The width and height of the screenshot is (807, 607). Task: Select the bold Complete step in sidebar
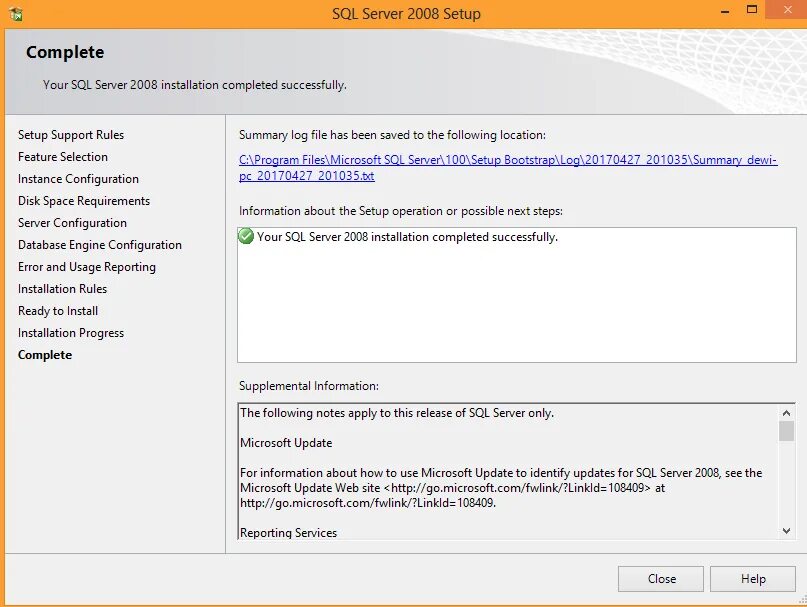click(45, 355)
